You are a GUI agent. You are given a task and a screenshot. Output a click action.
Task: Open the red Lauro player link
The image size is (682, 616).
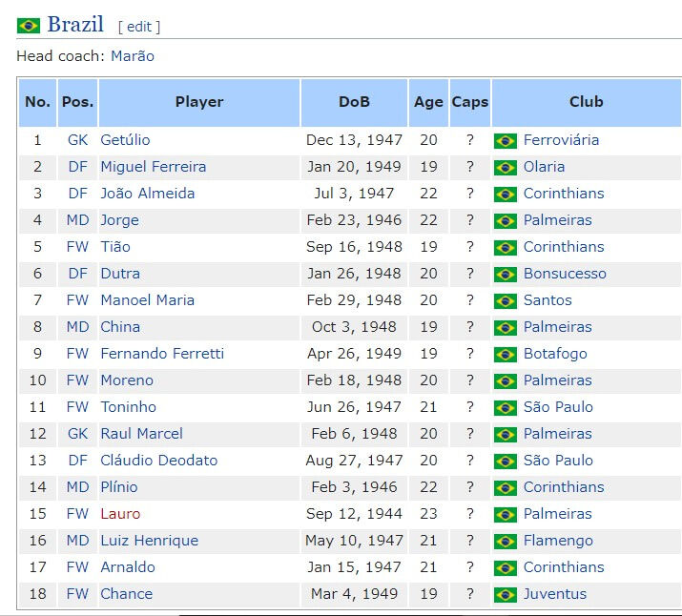(120, 514)
